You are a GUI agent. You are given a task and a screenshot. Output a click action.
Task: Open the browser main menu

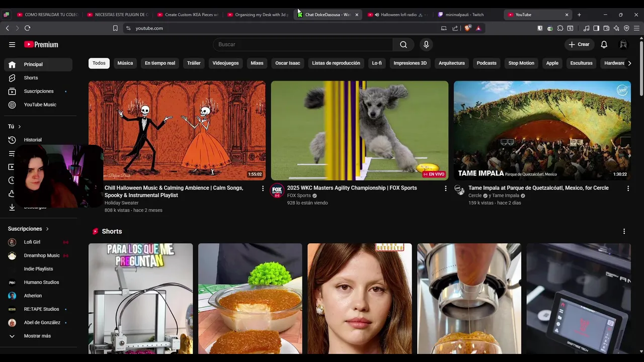(636, 28)
